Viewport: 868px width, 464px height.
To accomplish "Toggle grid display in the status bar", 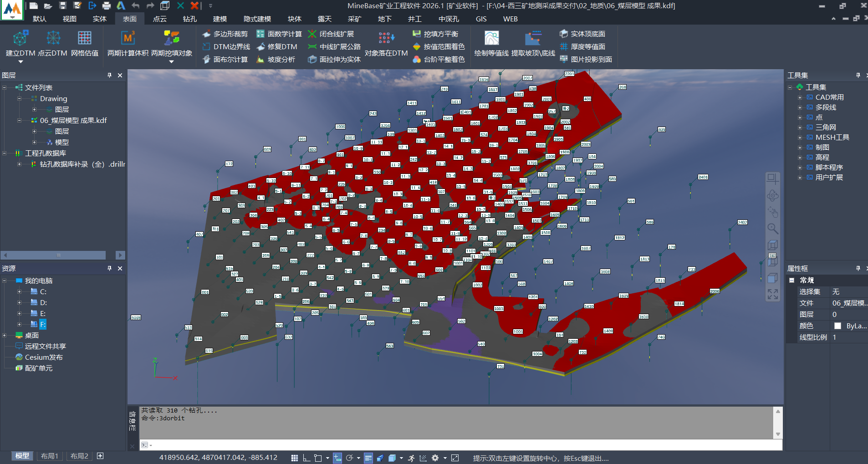I will pyautogui.click(x=295, y=458).
